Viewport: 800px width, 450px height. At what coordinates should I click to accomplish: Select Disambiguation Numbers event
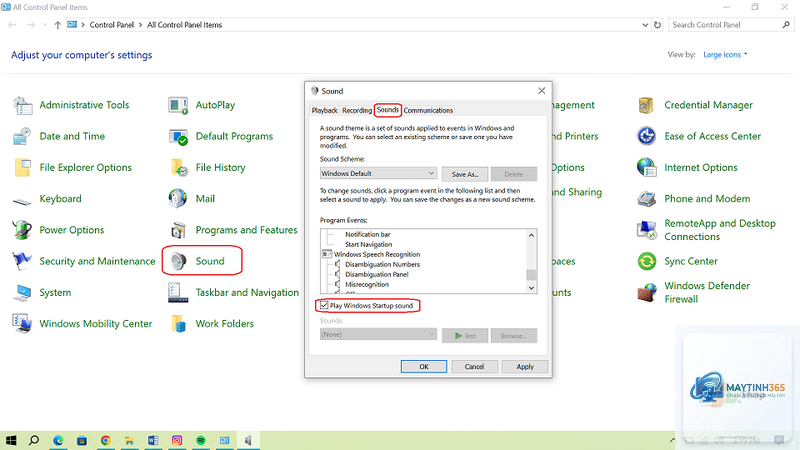point(382,264)
